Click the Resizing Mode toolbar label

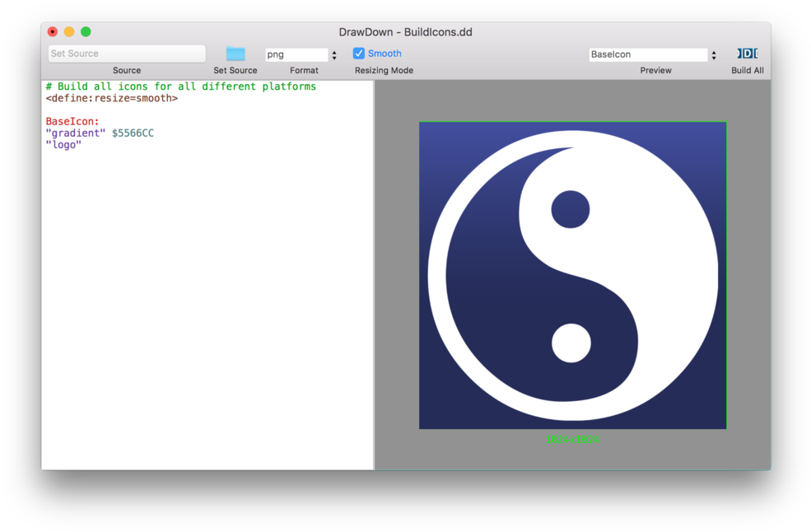(383, 70)
